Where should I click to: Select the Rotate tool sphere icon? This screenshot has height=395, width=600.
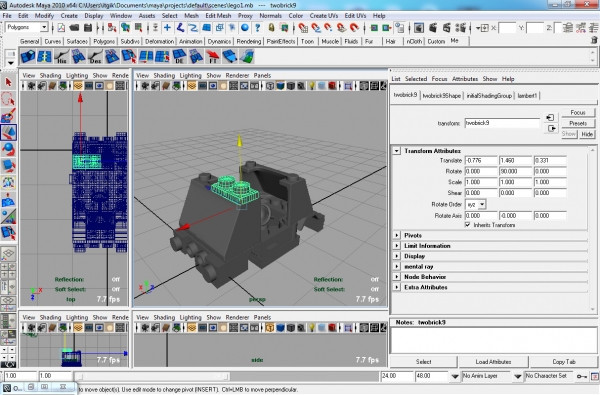tap(8, 149)
